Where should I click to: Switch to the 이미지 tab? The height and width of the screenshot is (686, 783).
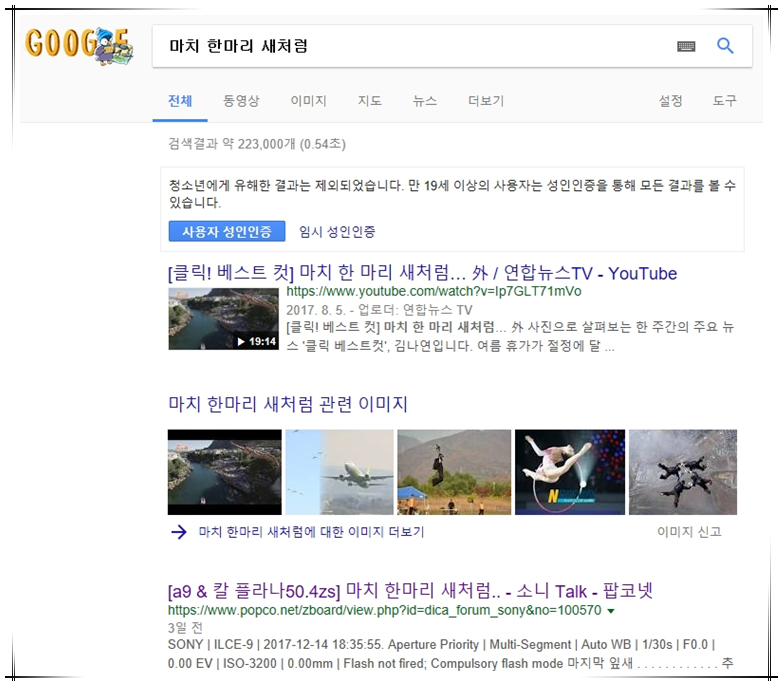308,101
